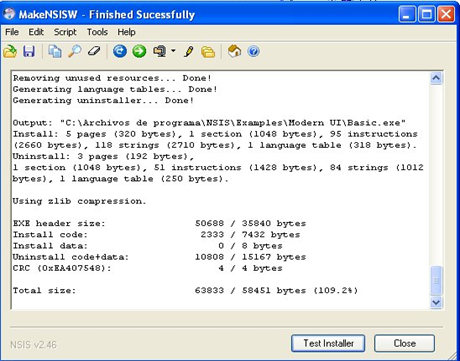Click 'Generating uninstaller... Done!' line
This screenshot has height=361, width=460.
tap(103, 100)
